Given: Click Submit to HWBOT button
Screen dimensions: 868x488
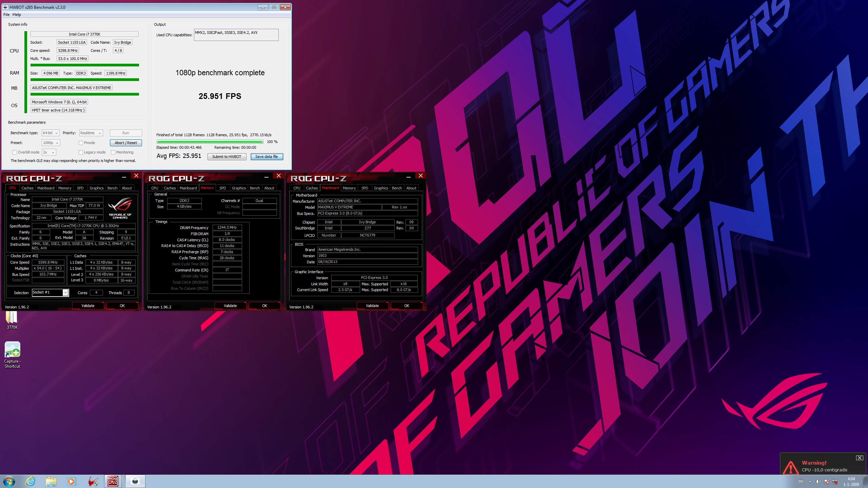Looking at the screenshot, I should 227,157.
